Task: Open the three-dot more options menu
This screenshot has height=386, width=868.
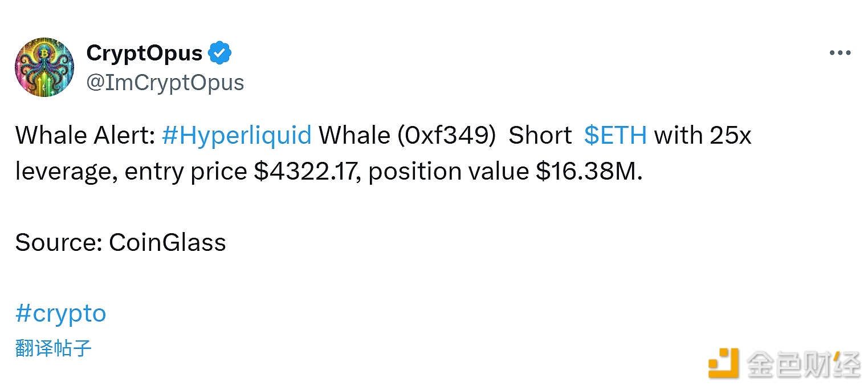Action: [840, 53]
